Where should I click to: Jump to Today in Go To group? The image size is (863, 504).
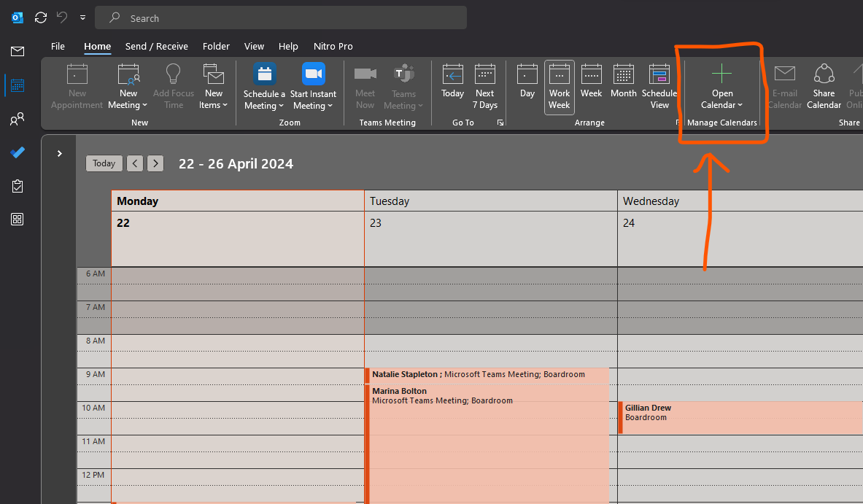pos(452,82)
